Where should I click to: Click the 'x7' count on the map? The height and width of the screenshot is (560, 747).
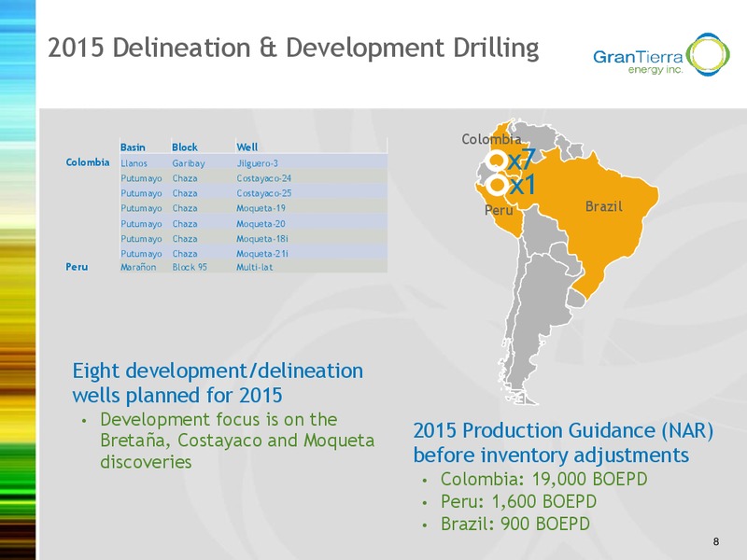click(522, 160)
